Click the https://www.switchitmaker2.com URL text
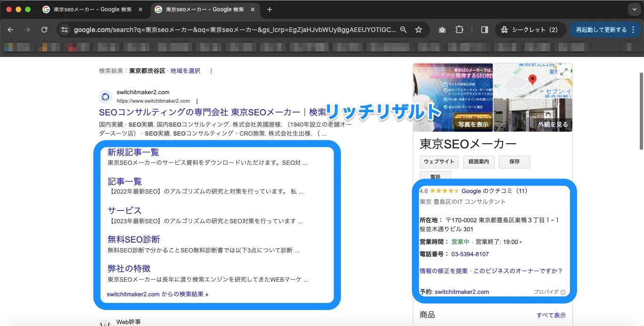This screenshot has height=326, width=644. coord(153,101)
